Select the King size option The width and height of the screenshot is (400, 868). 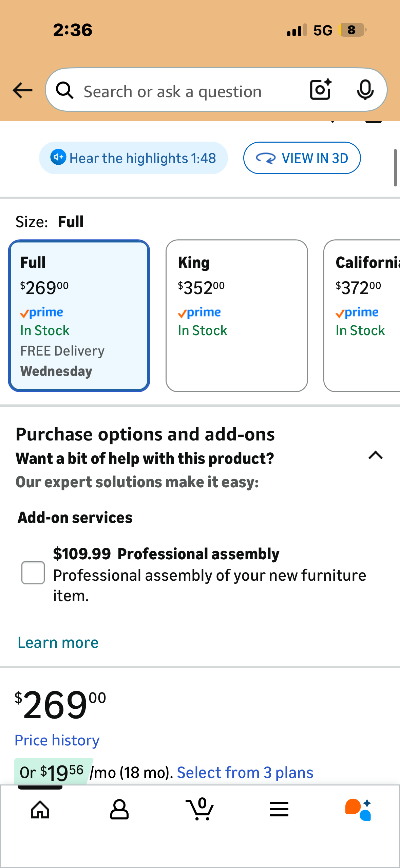pos(236,316)
